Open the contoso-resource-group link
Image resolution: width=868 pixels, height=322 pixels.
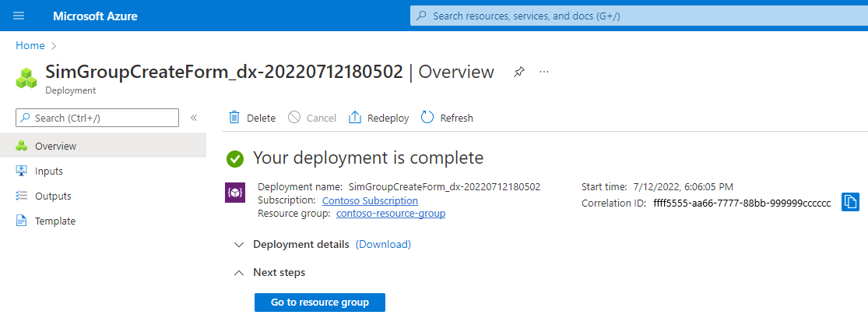[x=391, y=214]
